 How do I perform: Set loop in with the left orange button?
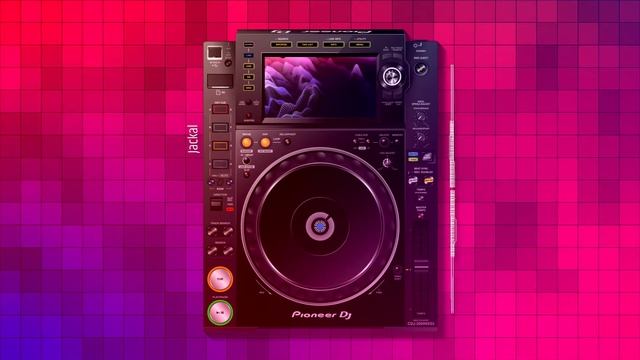[247, 142]
